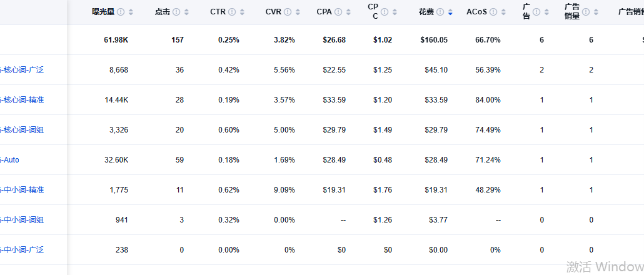Click the CVR header info icon

[288, 12]
